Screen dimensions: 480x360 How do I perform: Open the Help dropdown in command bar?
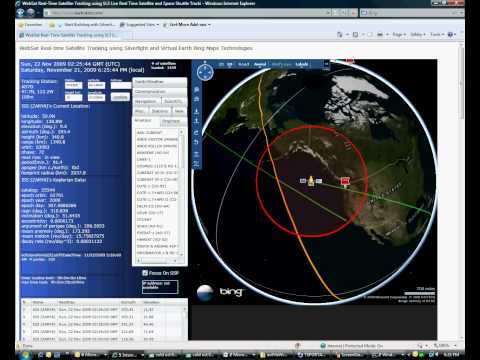452,34
